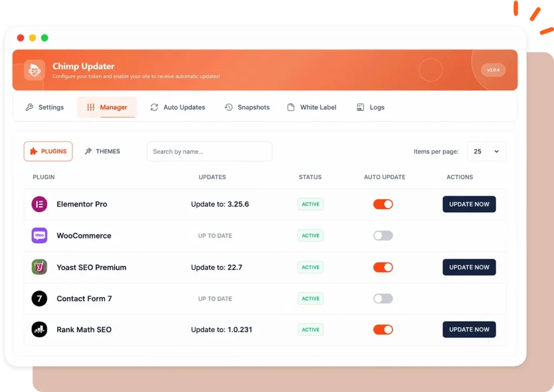The image size is (554, 392).
Task: Open the White Label tab
Action: tap(312, 108)
